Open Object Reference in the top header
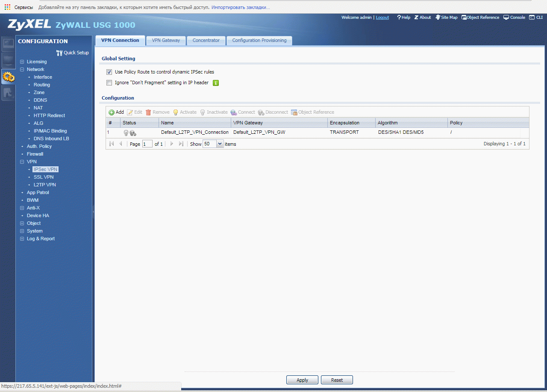 click(480, 18)
